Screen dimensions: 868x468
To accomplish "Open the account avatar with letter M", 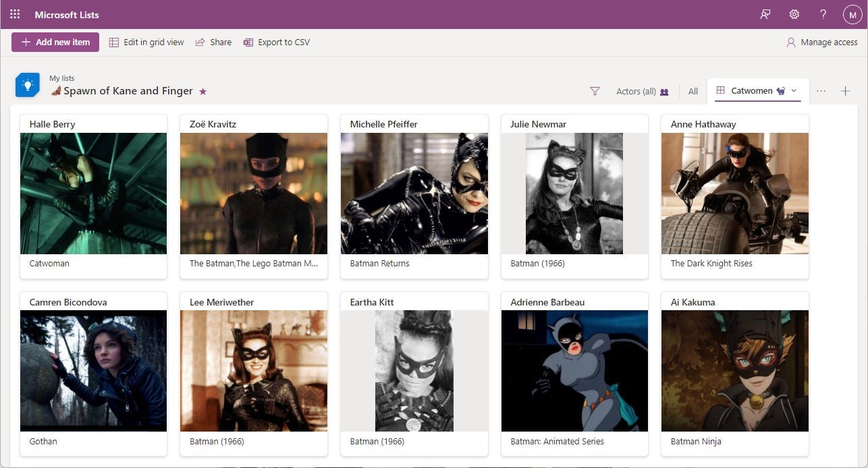I will coord(852,14).
